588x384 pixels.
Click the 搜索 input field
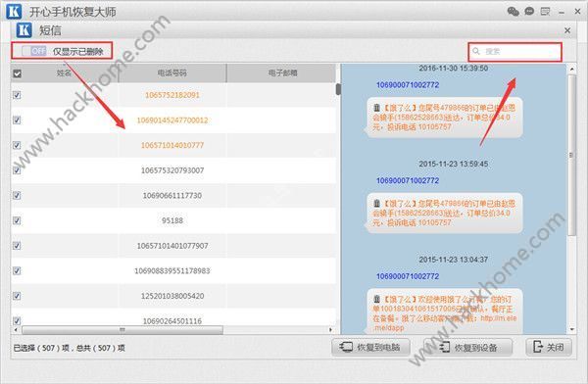(x=514, y=51)
